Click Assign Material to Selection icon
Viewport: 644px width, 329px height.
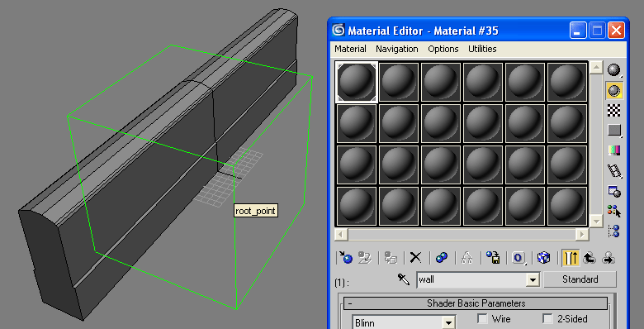(x=390, y=258)
